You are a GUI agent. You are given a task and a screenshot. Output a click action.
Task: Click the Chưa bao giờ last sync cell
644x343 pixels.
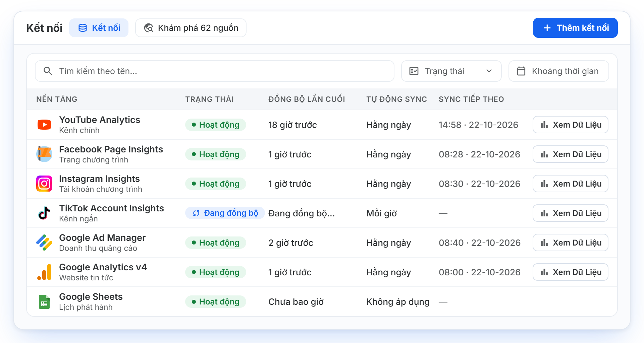(x=296, y=302)
